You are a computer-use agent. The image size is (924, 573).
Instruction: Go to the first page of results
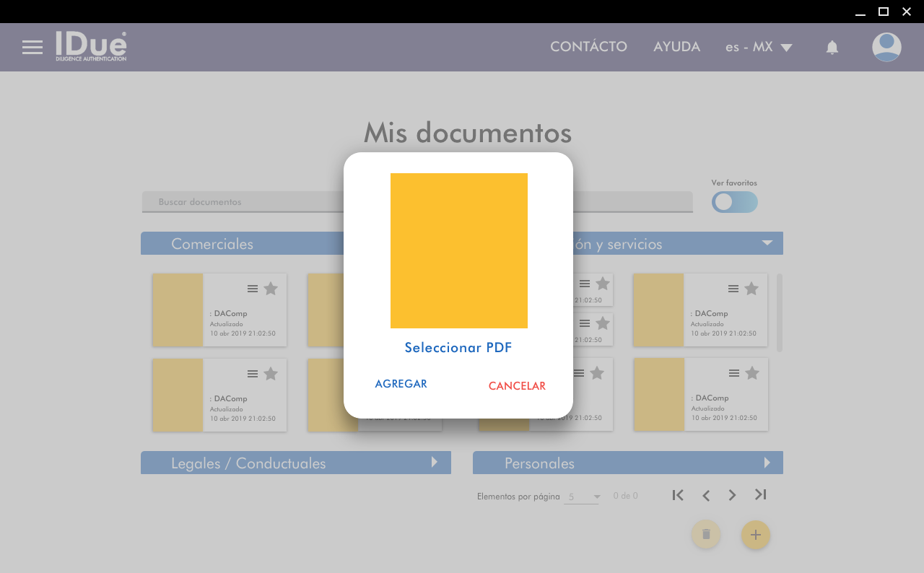click(678, 495)
